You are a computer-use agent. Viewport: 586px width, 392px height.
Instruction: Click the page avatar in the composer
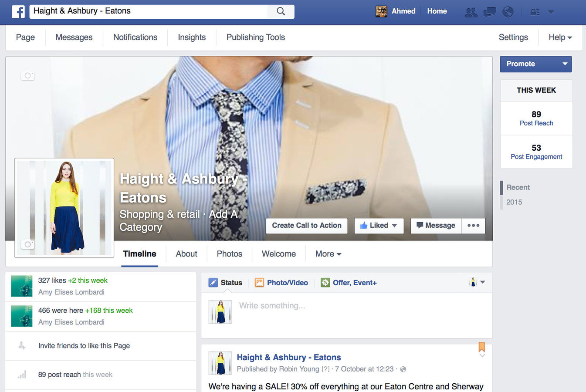pyautogui.click(x=220, y=312)
